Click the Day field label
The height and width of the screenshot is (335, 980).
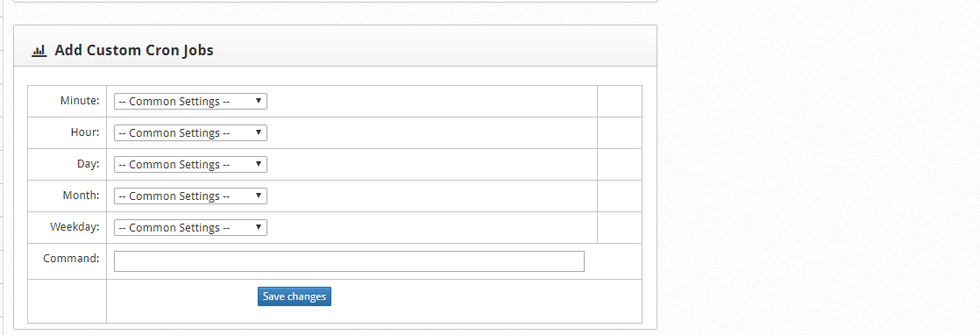tap(88, 164)
